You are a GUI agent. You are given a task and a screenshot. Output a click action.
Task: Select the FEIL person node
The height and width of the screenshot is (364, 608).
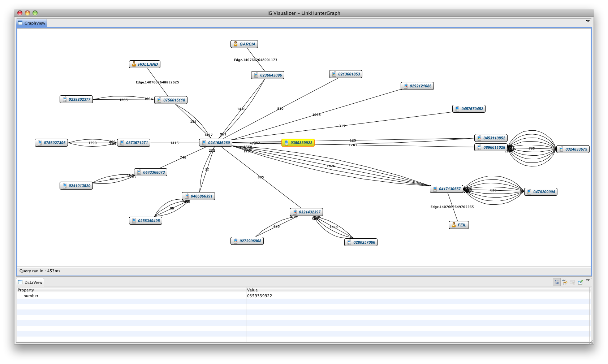pyautogui.click(x=459, y=225)
